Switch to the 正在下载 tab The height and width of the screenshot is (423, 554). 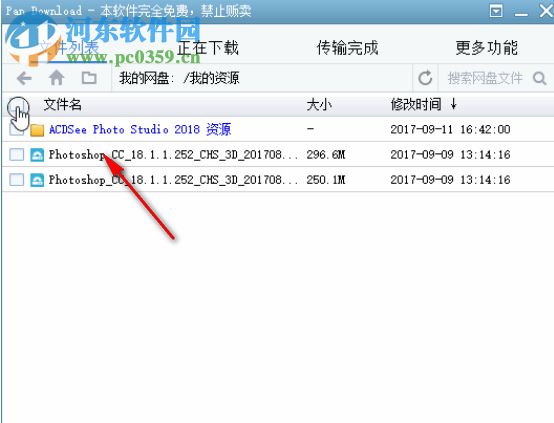tap(208, 48)
